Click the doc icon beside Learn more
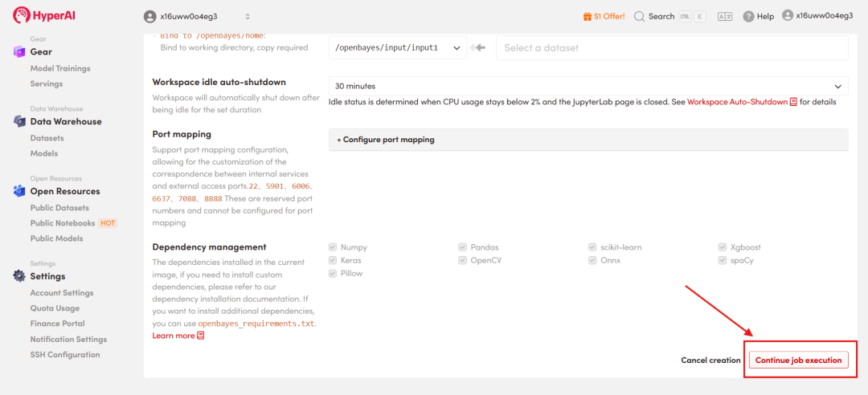The height and width of the screenshot is (395, 868). (x=200, y=336)
